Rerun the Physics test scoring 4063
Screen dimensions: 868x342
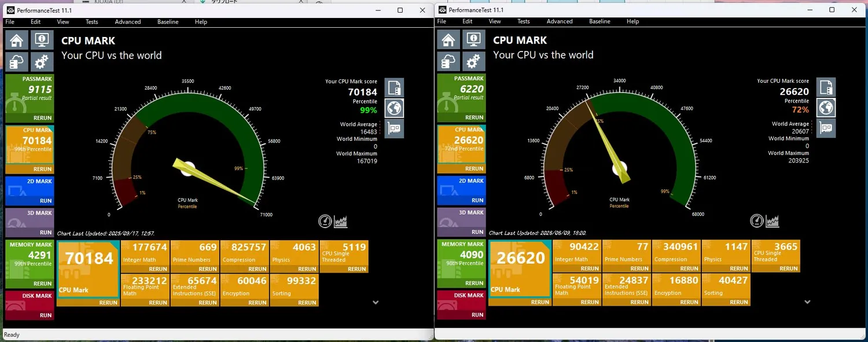307,269
